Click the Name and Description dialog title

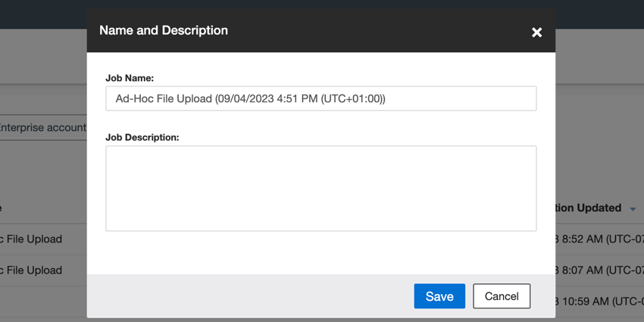point(164,31)
